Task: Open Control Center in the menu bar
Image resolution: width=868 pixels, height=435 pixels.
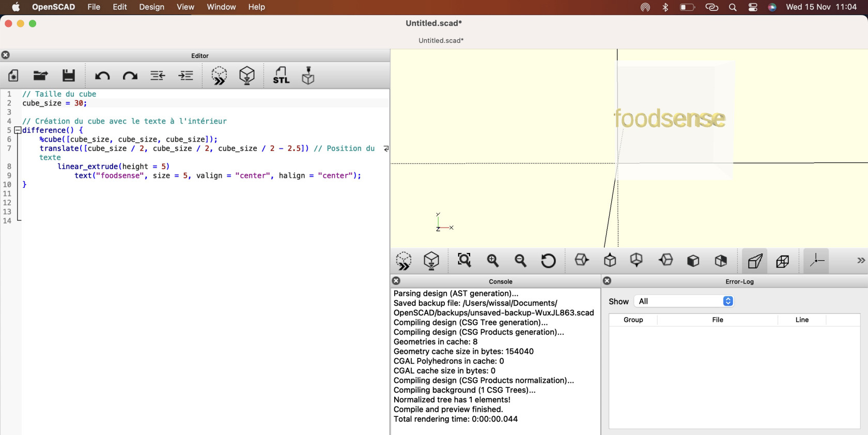Action: (x=753, y=7)
